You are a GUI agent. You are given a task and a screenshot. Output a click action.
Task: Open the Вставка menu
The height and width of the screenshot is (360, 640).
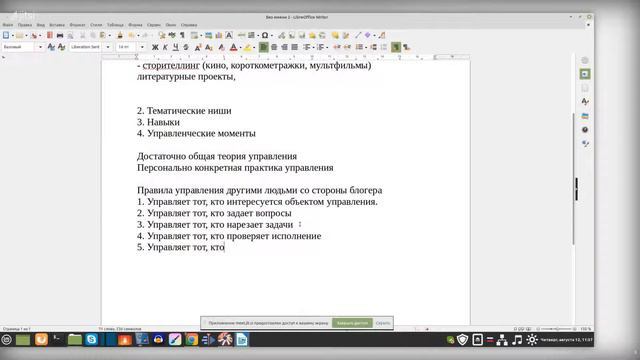tap(57, 25)
